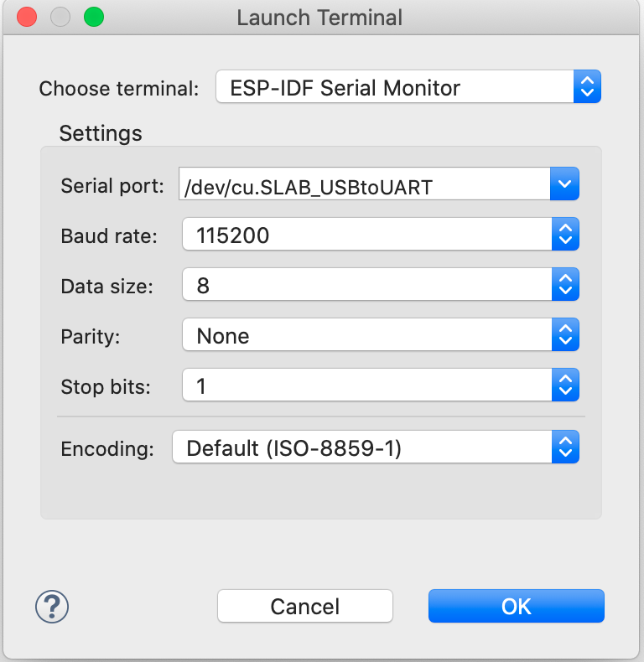644x662 pixels.
Task: Open the Choose terminal dropdown
Action: click(408, 87)
